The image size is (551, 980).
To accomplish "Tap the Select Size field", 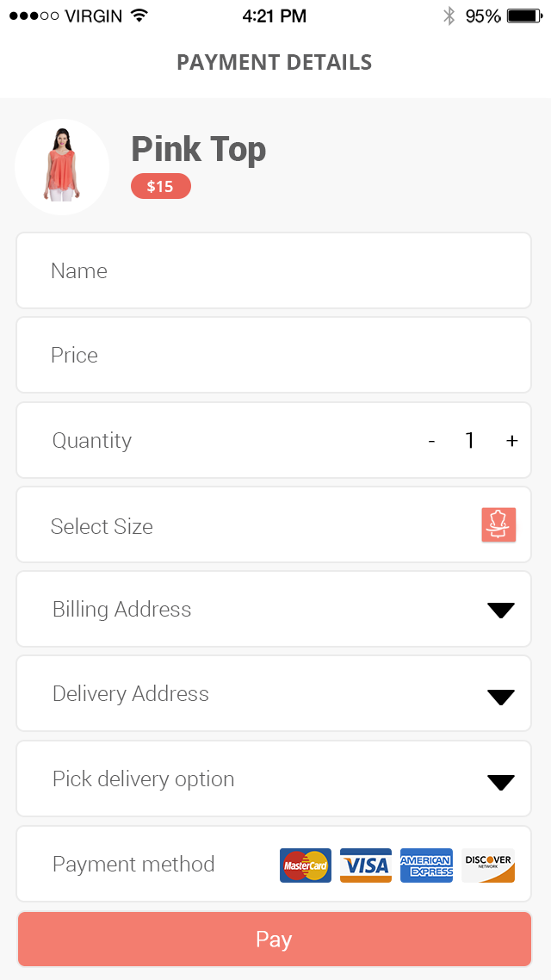I will pos(241,525).
